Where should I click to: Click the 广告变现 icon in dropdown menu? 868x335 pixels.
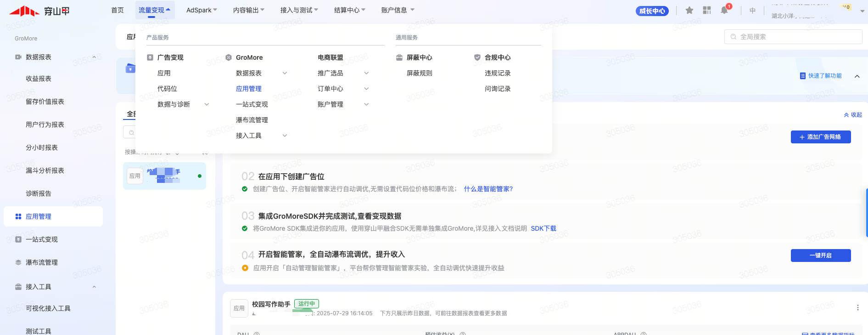click(150, 57)
